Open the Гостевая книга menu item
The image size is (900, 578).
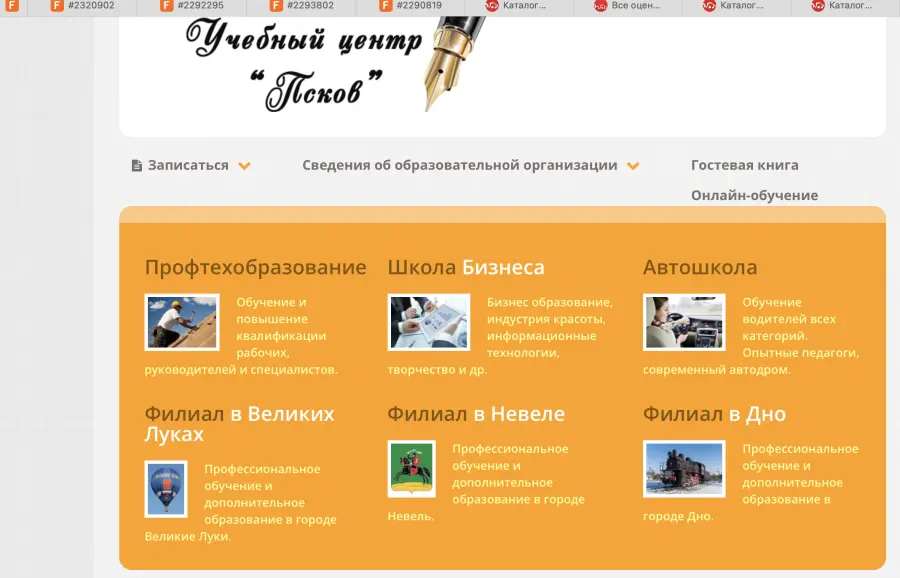(x=744, y=166)
